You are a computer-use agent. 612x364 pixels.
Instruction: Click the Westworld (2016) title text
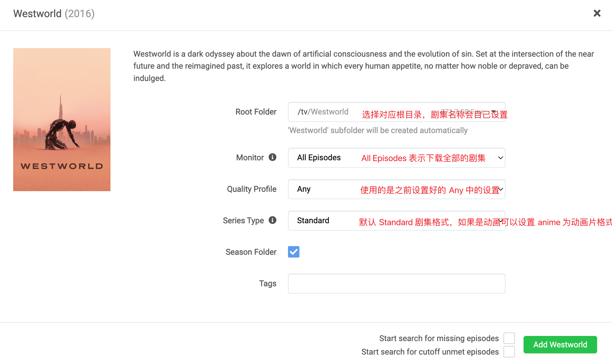pyautogui.click(x=54, y=14)
